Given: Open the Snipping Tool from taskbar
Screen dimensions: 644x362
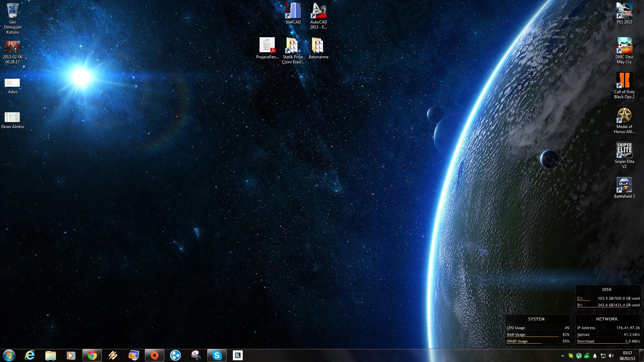Looking at the screenshot, I should click(x=196, y=355).
